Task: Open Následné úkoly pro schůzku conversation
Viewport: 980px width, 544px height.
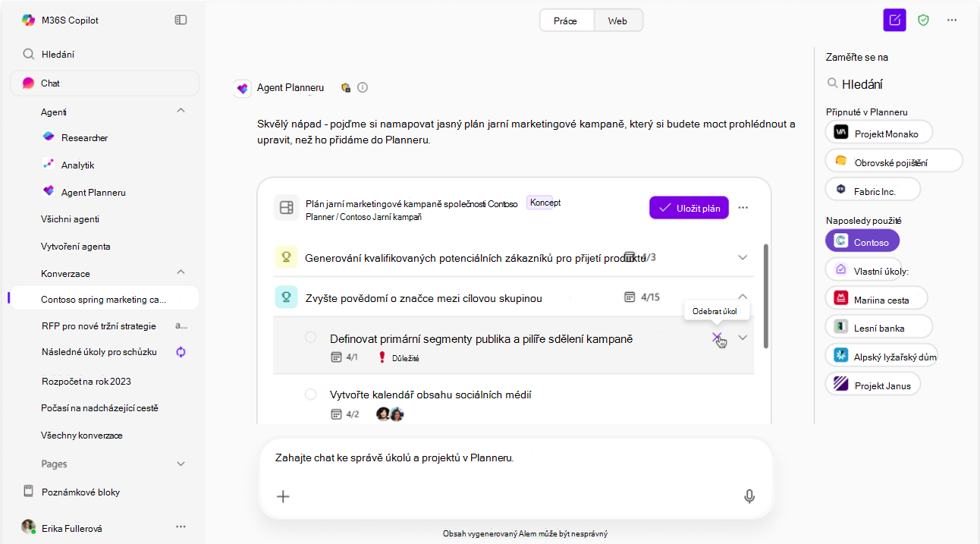Action: 99,352
